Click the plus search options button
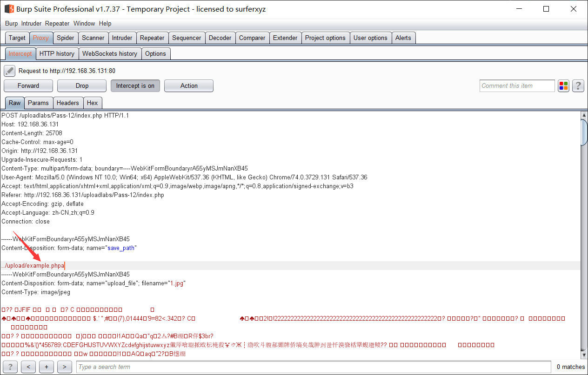588x375 pixels. [x=47, y=367]
